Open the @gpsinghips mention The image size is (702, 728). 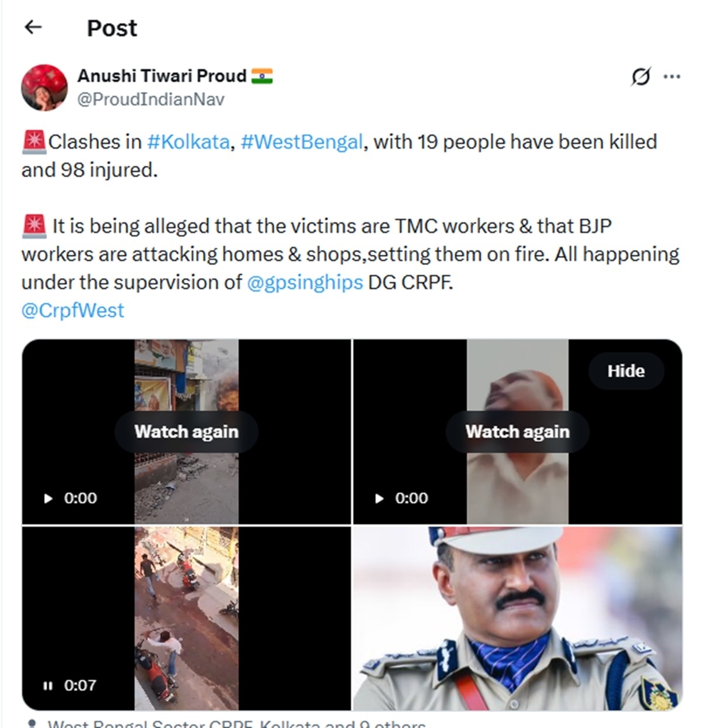click(305, 282)
